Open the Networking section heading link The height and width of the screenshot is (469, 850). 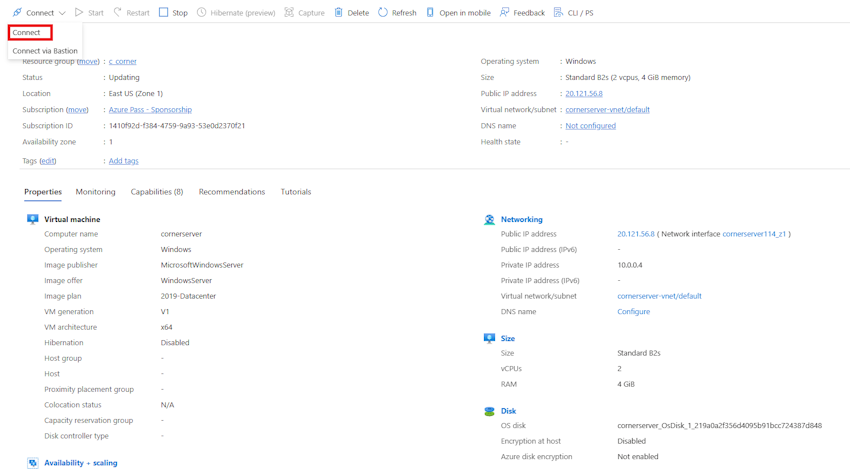(521, 219)
